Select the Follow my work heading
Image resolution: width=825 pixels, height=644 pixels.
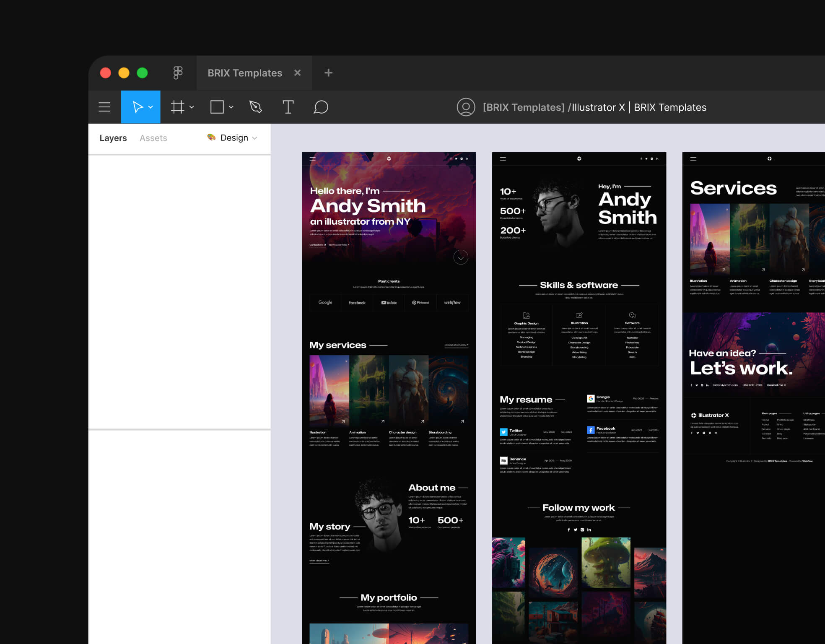click(x=579, y=508)
